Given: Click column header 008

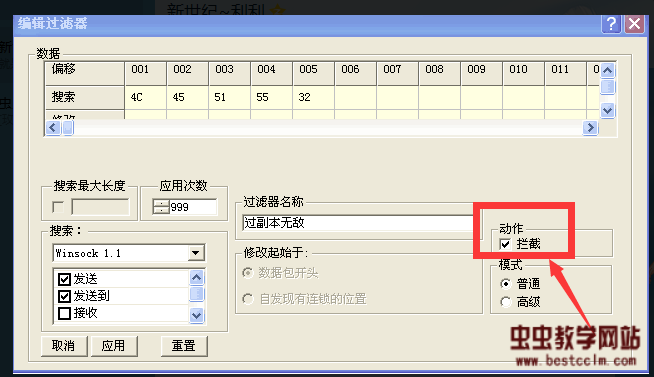Looking at the screenshot, I should click(440, 73).
